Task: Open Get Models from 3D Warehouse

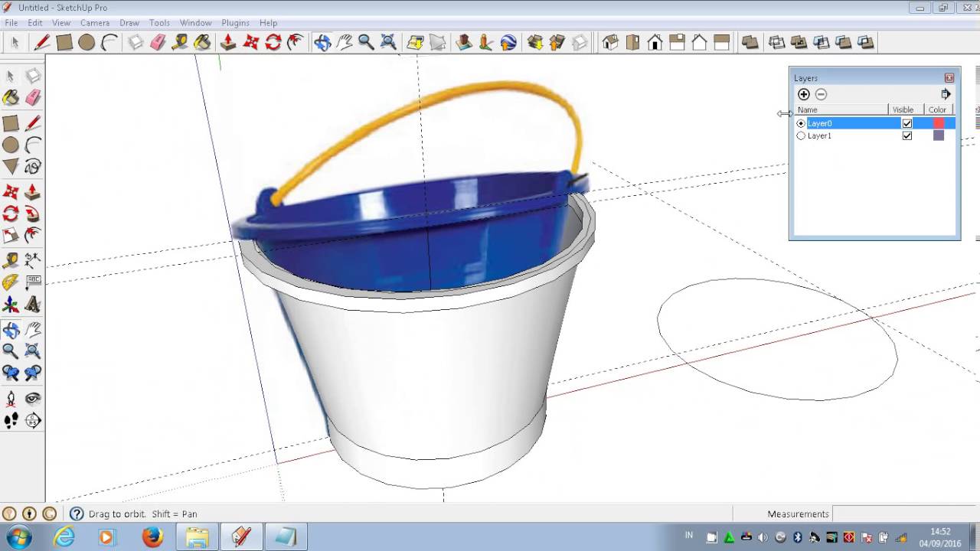Action: [x=535, y=43]
